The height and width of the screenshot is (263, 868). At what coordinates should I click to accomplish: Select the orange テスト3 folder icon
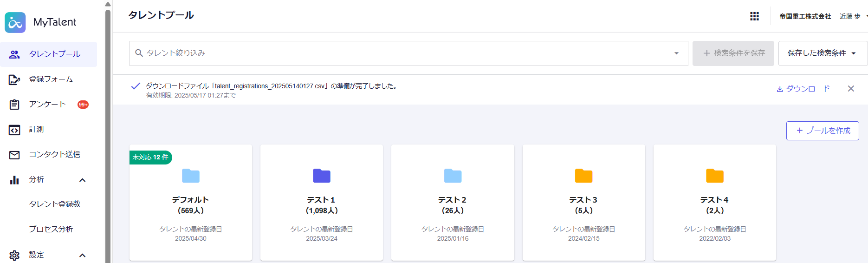583,176
